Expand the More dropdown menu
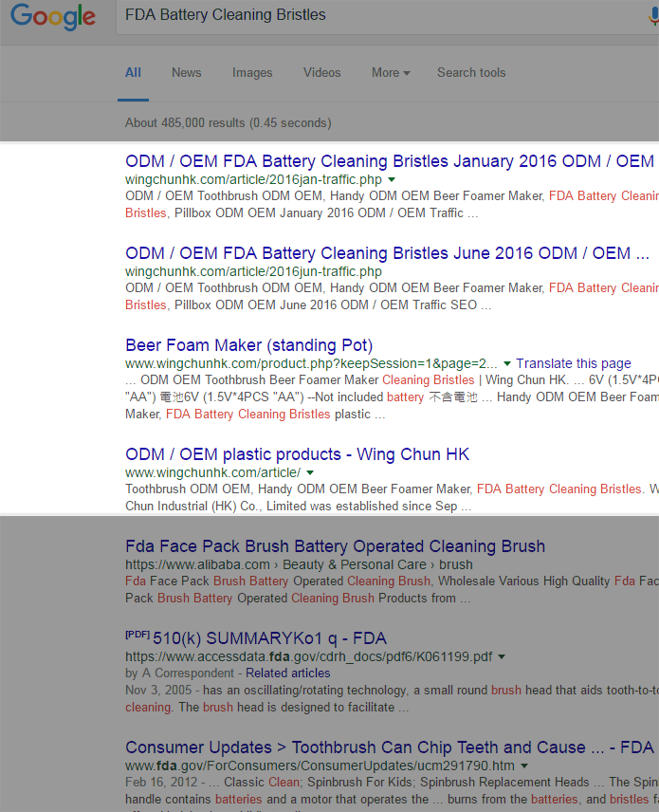The width and height of the screenshot is (659, 812). point(391,72)
